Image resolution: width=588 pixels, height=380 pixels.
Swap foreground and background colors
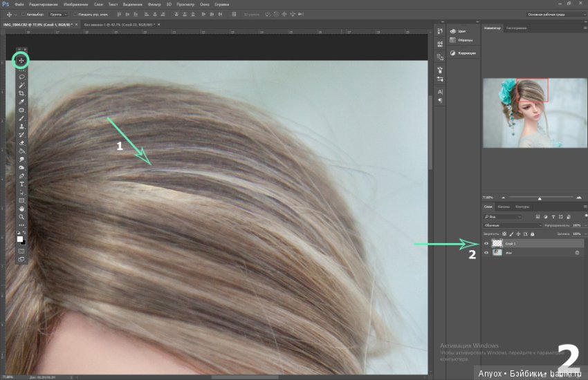(24, 233)
